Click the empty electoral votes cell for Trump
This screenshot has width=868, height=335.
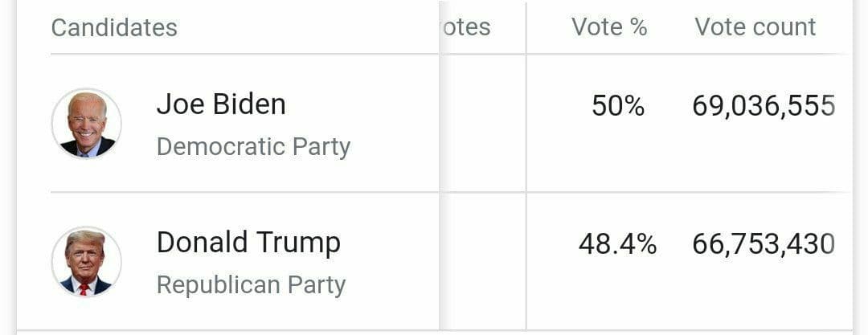(483, 261)
